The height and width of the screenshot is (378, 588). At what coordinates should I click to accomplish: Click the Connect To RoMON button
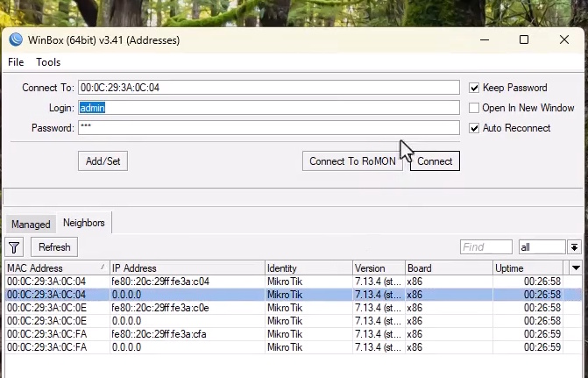tap(352, 161)
